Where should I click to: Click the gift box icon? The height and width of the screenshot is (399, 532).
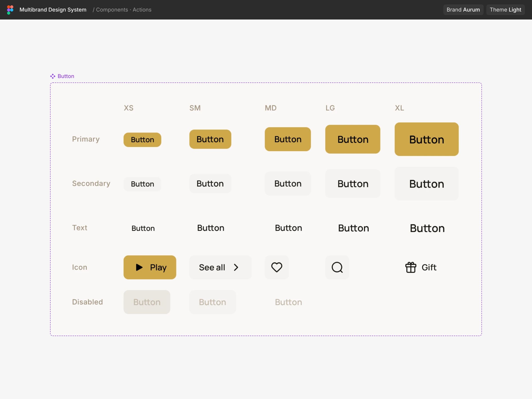[x=411, y=267]
